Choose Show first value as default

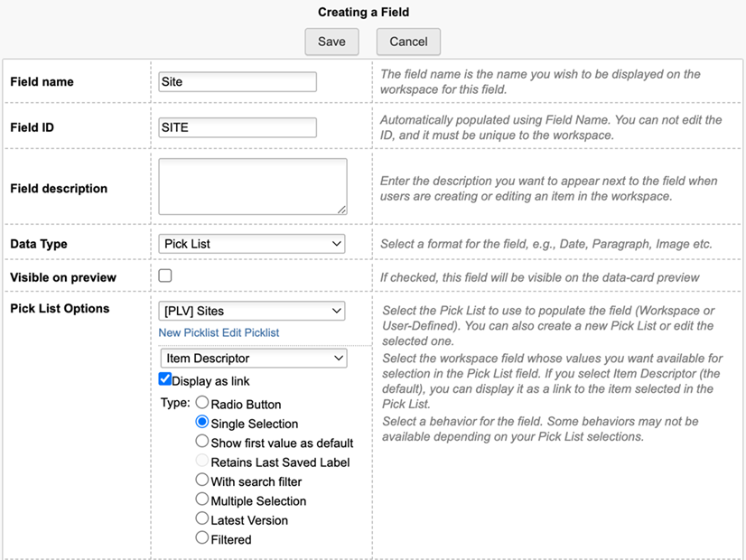tap(202, 442)
